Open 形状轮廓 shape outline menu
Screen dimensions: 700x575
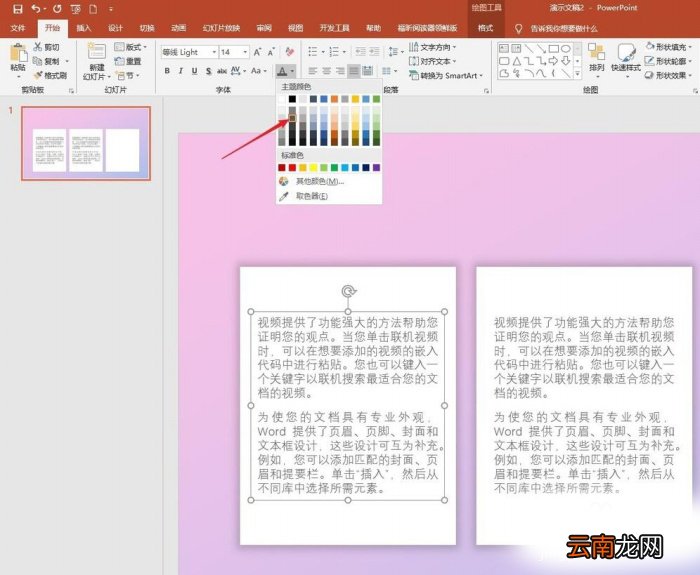point(669,61)
